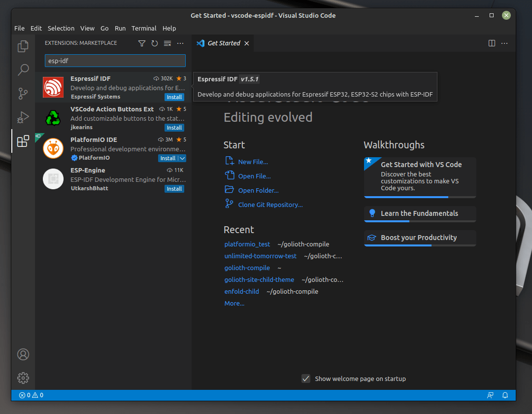The width and height of the screenshot is (532, 414).
Task: Open notifications bell in status bar
Action: coord(504,395)
